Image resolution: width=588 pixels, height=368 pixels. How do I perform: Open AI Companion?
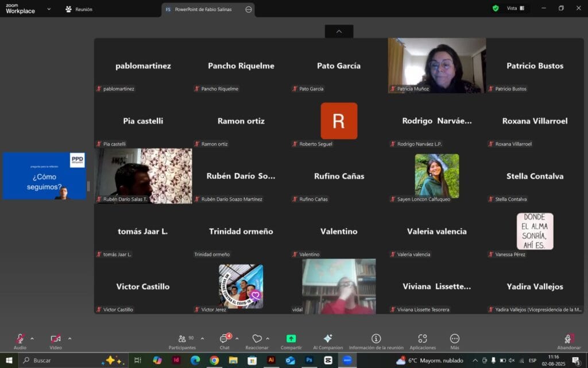[x=328, y=342]
